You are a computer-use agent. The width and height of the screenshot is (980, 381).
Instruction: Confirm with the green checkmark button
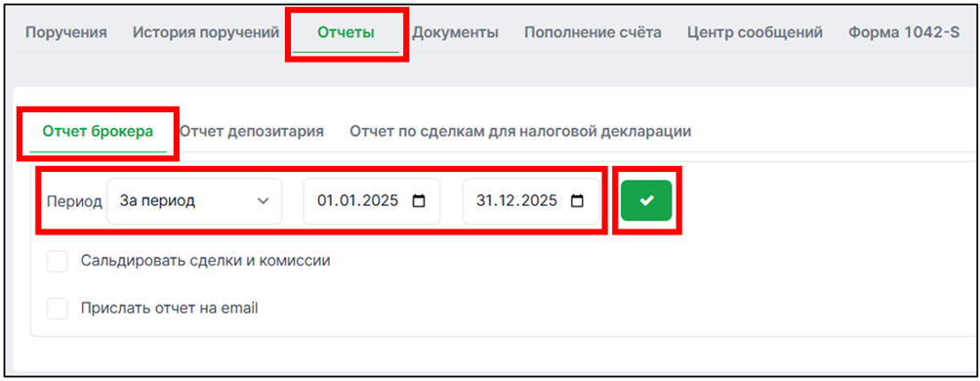[646, 200]
